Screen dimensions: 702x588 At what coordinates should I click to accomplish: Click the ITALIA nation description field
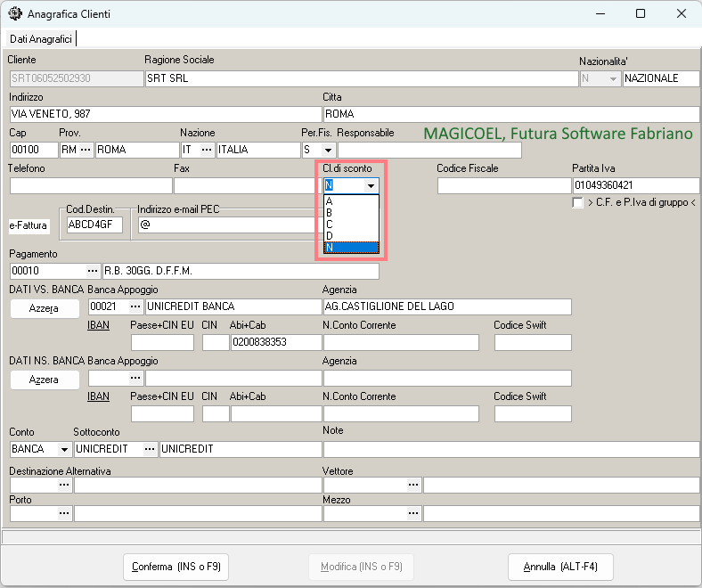[257, 150]
